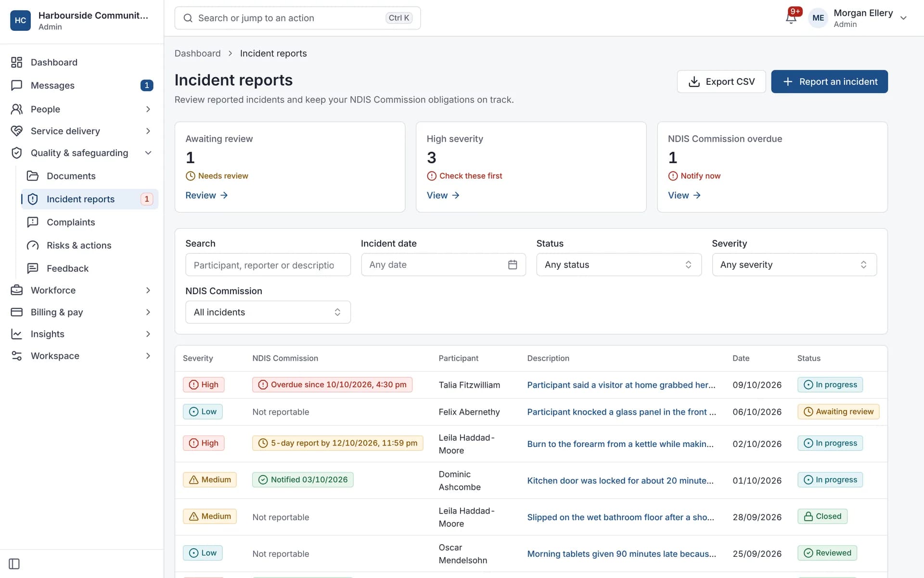Collapse sidebar using the panel icon

[14, 564]
